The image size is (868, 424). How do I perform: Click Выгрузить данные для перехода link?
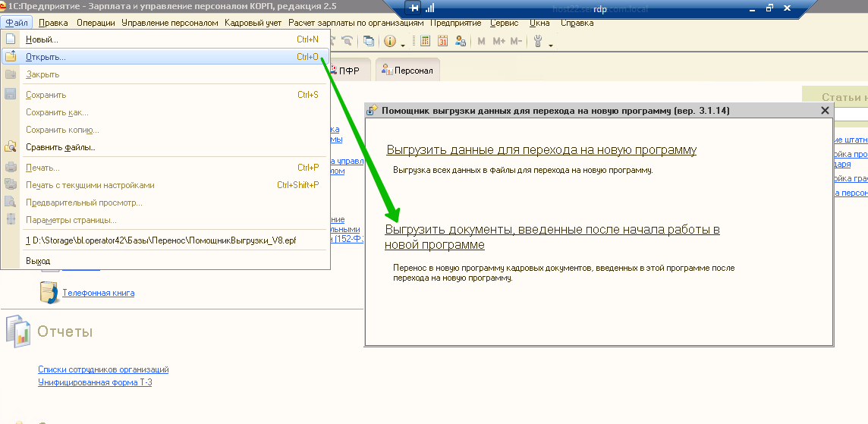click(x=542, y=149)
